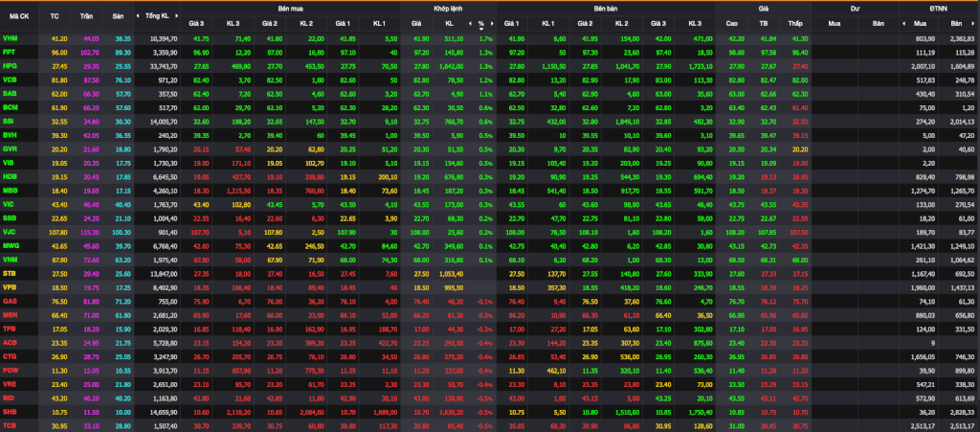Open the SSB stock symbol
The height and width of the screenshot is (432, 980).
point(10,217)
